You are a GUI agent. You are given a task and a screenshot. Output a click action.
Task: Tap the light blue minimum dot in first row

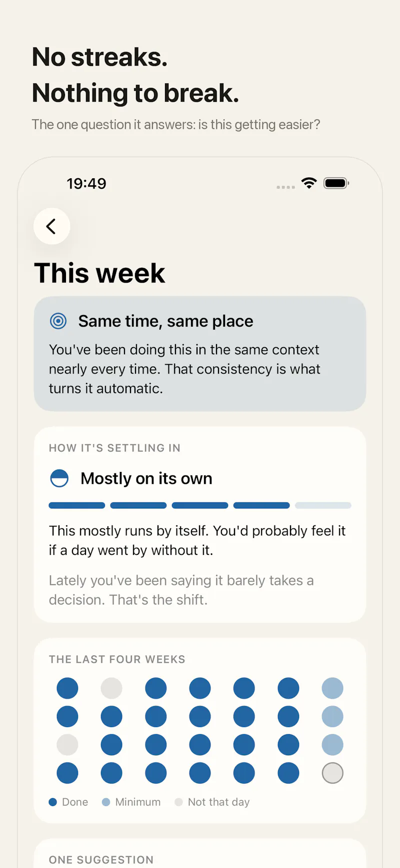tap(332, 688)
